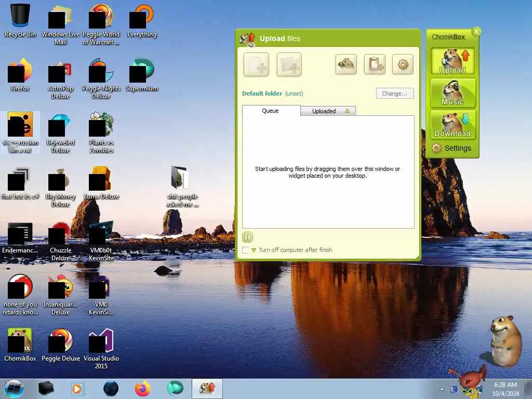Select the Bejeweled Deluxe desktop icon
The width and height of the screenshot is (532, 399).
point(60,132)
